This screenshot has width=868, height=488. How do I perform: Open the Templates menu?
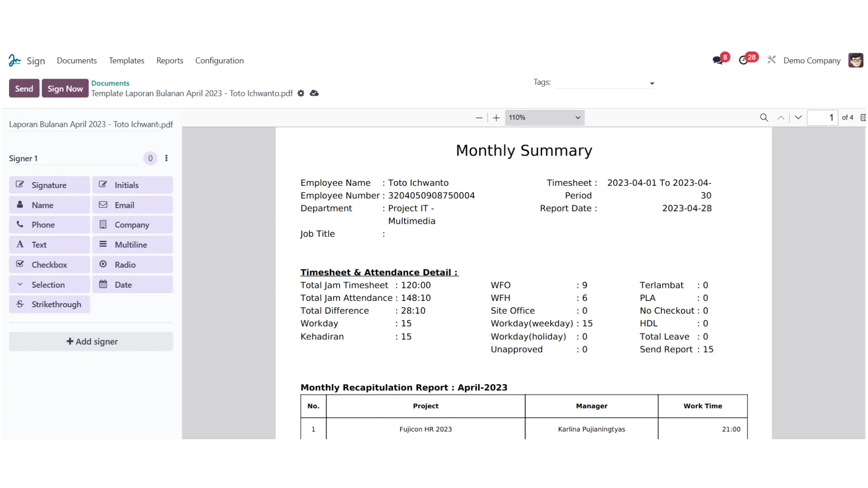coord(127,61)
